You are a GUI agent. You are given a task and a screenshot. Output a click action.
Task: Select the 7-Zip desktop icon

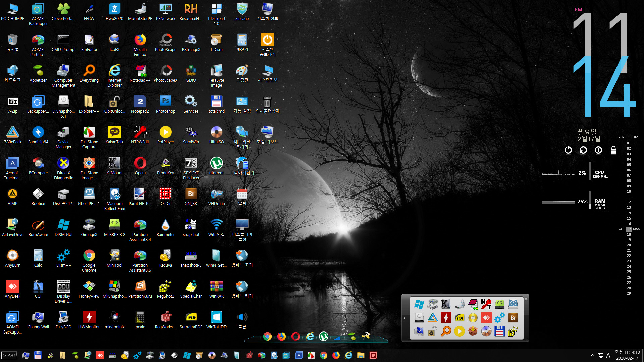pyautogui.click(x=13, y=104)
